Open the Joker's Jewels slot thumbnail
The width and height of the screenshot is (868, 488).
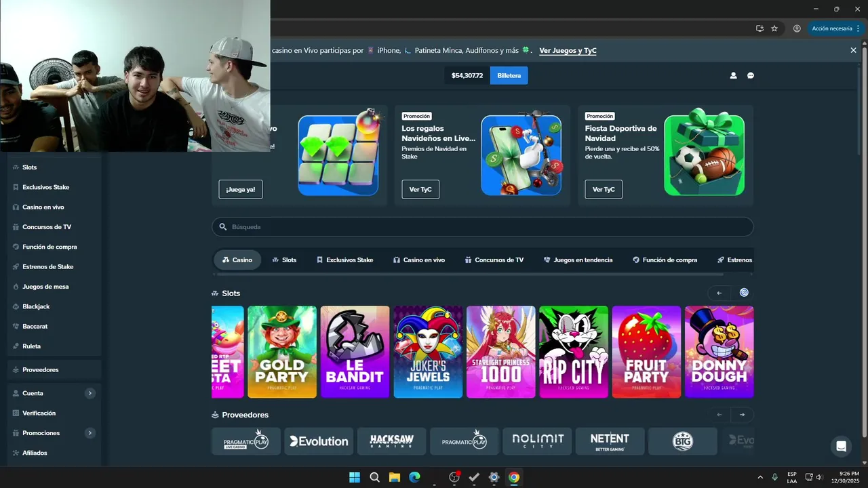tap(428, 352)
